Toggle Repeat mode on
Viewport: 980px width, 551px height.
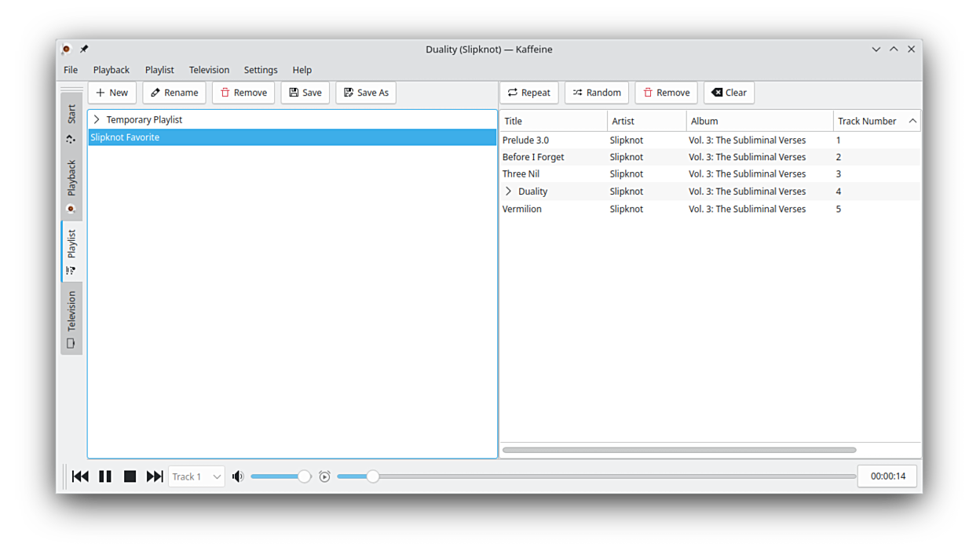pos(528,93)
